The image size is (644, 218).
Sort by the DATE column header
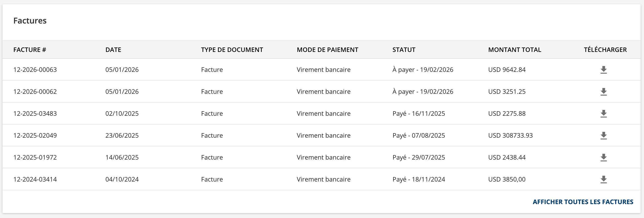click(x=113, y=50)
